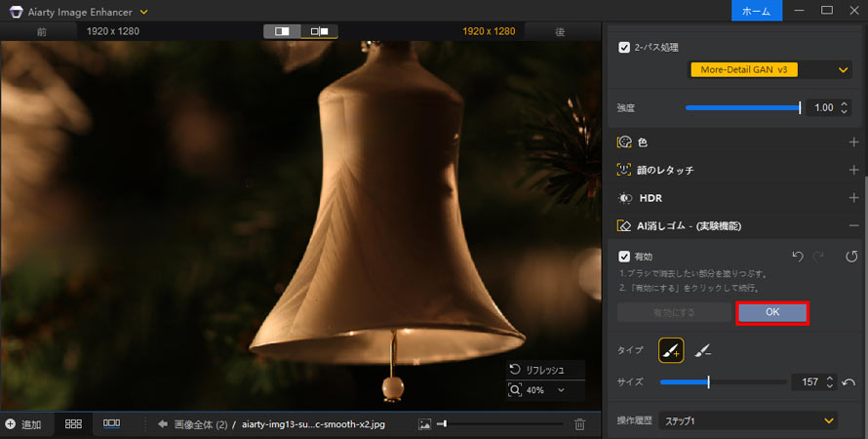This screenshot has width=868, height=439.
Task: Switch to split-slider compare view
Action: pos(282,31)
